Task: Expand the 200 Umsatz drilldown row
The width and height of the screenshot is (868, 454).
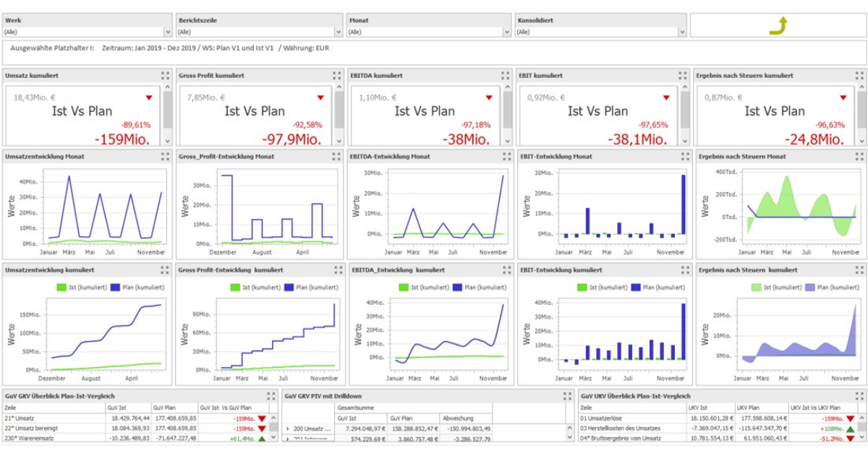Action: tap(288, 429)
